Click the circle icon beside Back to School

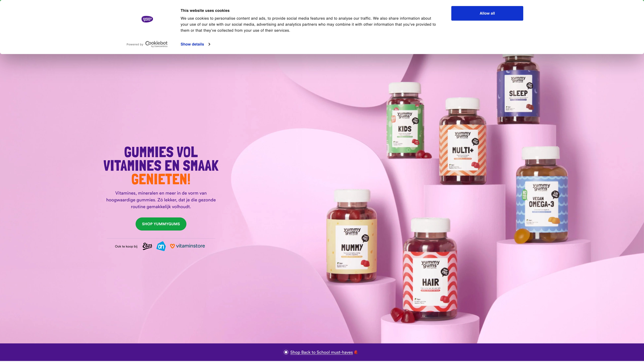286,352
